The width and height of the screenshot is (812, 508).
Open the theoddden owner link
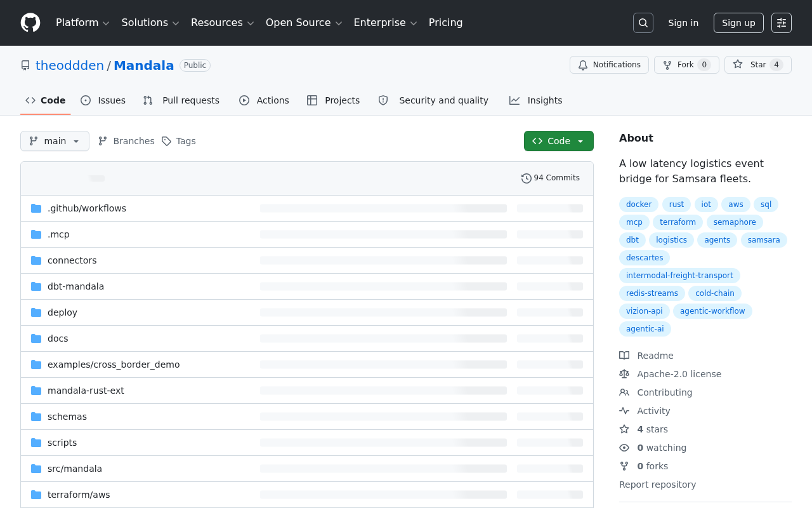point(70,65)
